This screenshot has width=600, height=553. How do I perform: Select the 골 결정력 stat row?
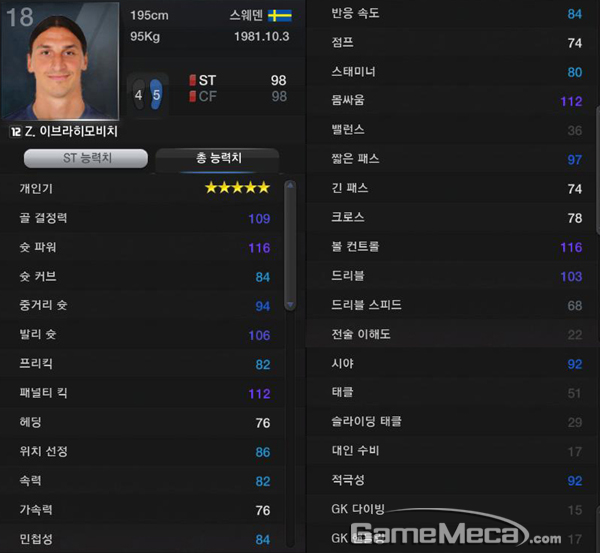144,218
